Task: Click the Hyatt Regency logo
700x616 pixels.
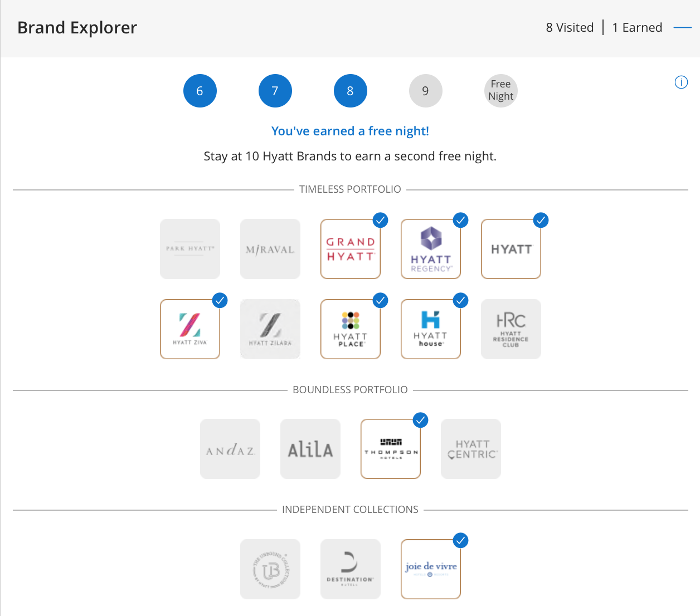Action: tap(431, 249)
